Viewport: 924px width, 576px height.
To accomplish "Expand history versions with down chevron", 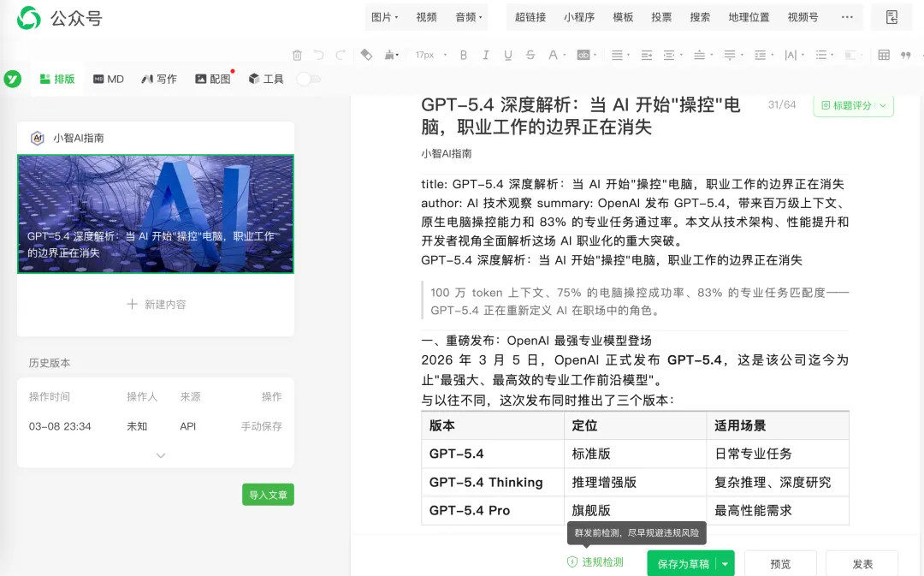I will 160,455.
